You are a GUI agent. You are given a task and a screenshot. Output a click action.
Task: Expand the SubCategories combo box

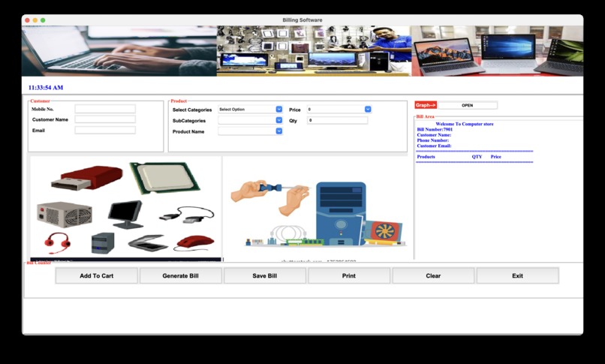251,120
